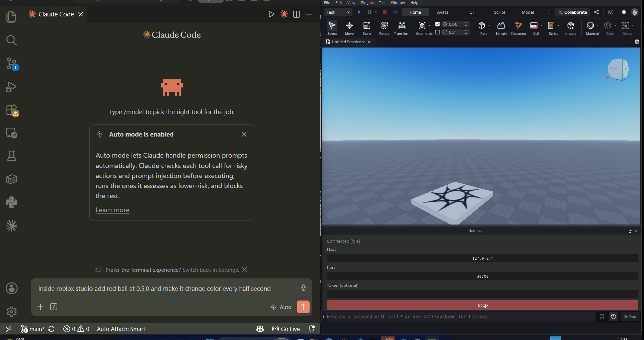Click the Run play icon in editor title
Screen dimensions: 644x340
271,14
